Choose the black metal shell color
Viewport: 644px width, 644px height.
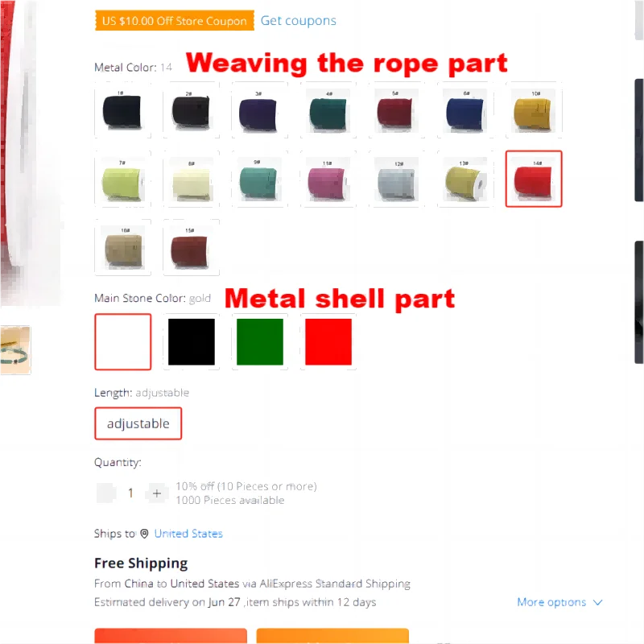pyautogui.click(x=192, y=341)
